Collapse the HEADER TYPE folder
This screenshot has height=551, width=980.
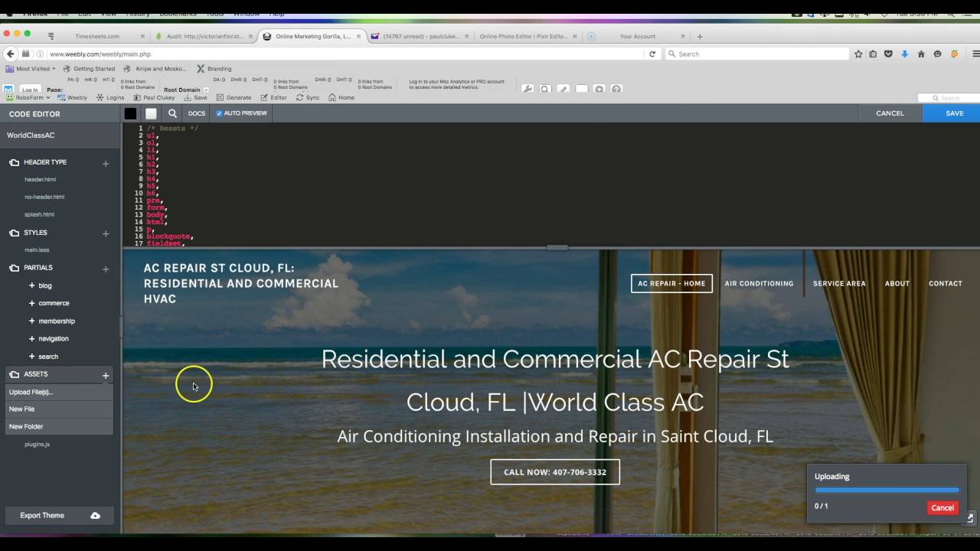click(14, 162)
